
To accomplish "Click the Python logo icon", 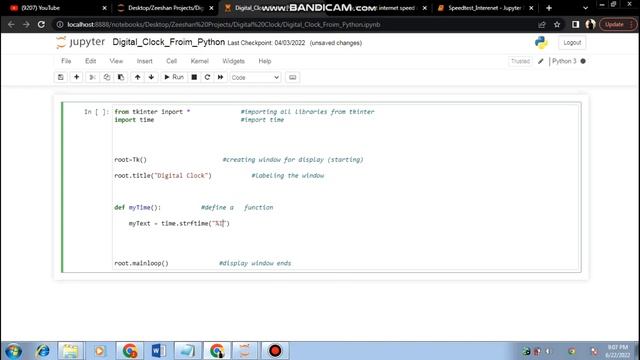I will (541, 42).
